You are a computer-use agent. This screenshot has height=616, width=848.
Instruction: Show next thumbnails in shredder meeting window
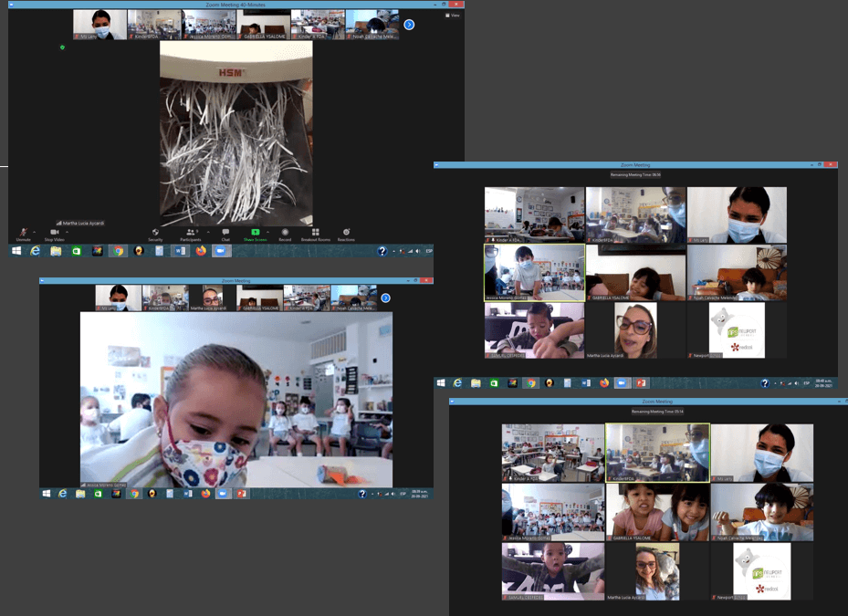(409, 25)
